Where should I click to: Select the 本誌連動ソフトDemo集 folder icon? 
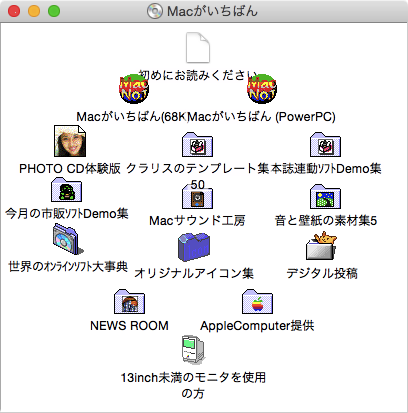click(x=325, y=144)
